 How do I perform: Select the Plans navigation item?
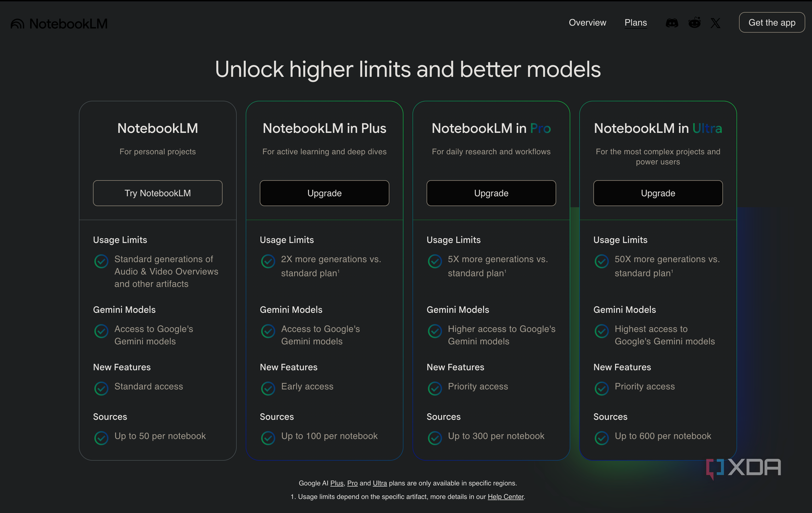click(x=635, y=22)
